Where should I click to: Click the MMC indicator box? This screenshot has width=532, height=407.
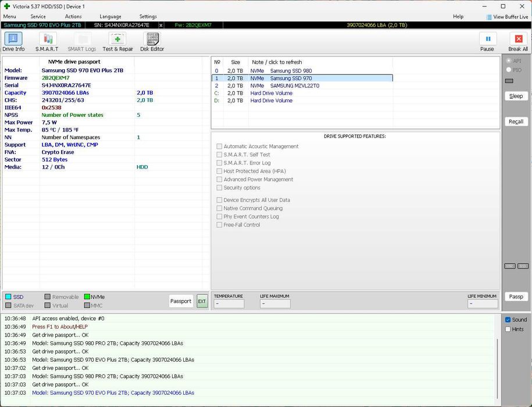(x=87, y=306)
